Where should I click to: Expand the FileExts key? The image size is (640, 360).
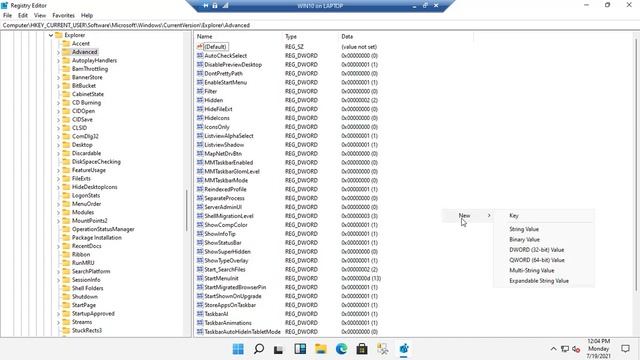click(x=58, y=179)
